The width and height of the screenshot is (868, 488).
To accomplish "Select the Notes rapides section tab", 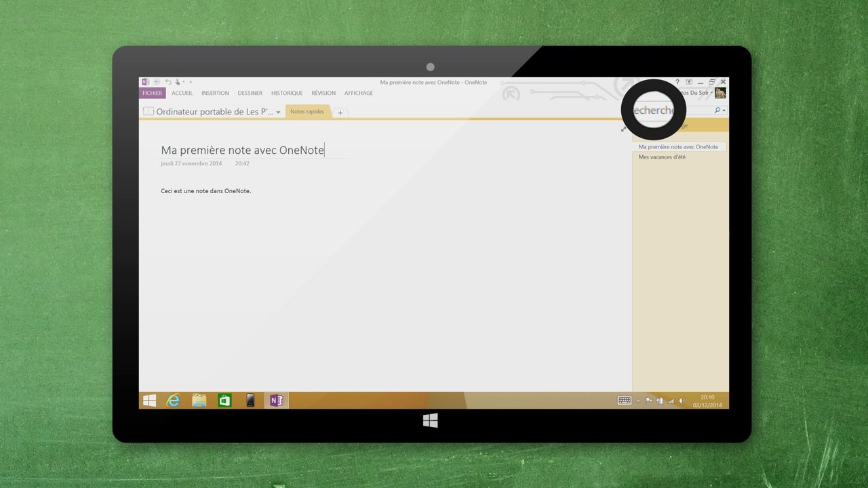I will [x=308, y=112].
